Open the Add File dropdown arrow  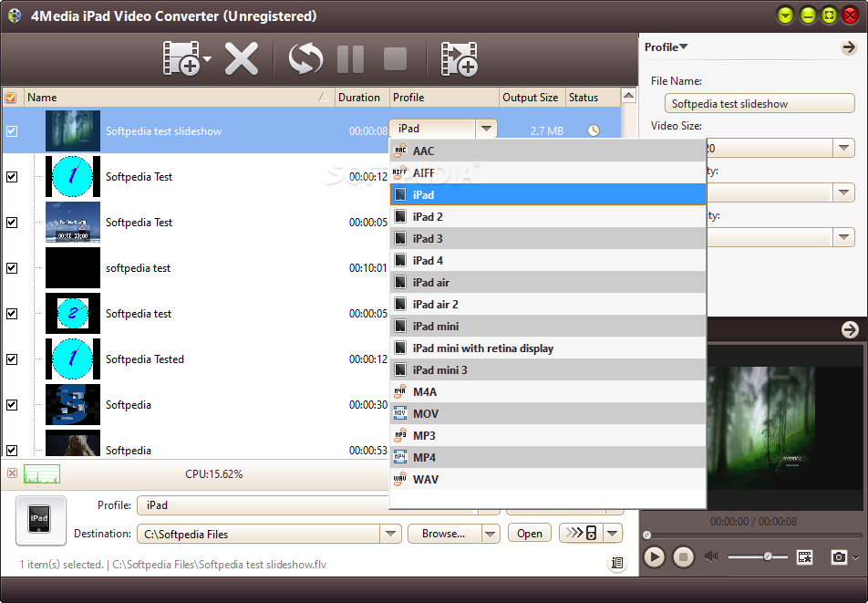pyautogui.click(x=207, y=59)
